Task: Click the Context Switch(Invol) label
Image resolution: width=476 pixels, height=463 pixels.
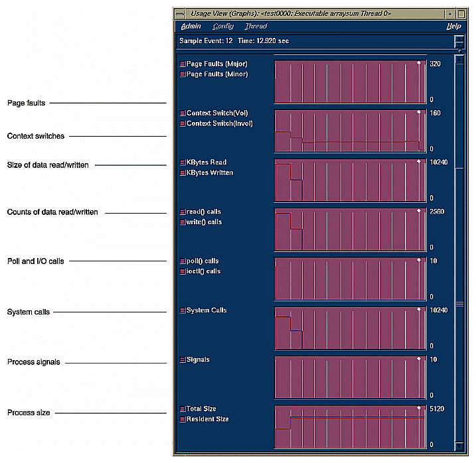Action: [x=220, y=123]
